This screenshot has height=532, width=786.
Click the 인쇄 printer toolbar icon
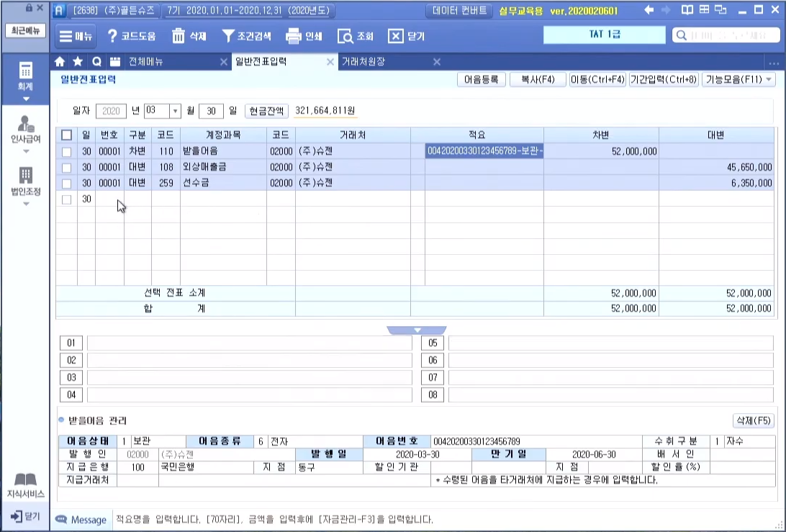pos(293,36)
